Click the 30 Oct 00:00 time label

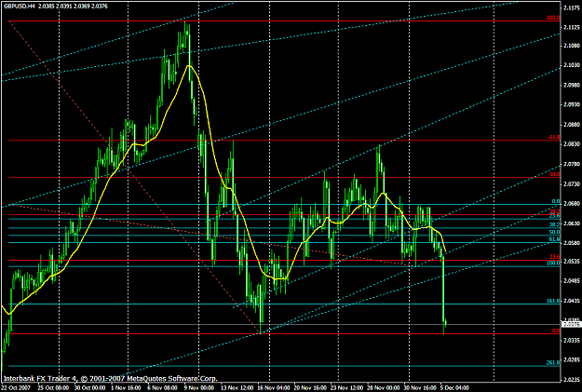point(90,388)
